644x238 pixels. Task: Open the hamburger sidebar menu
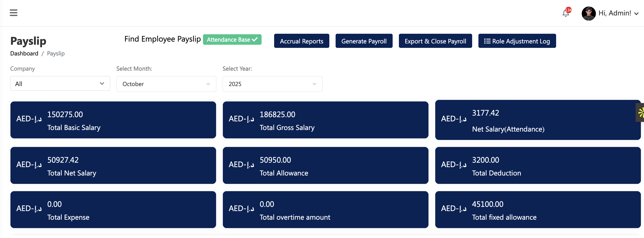coord(14,13)
